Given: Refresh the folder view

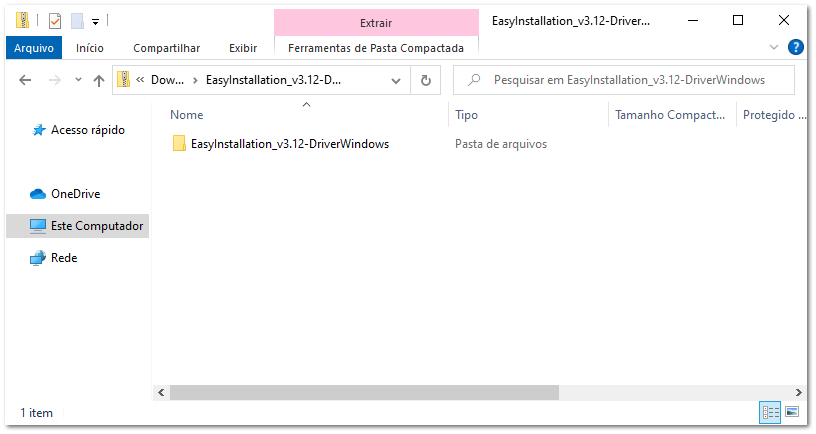Looking at the screenshot, I should coord(426,80).
